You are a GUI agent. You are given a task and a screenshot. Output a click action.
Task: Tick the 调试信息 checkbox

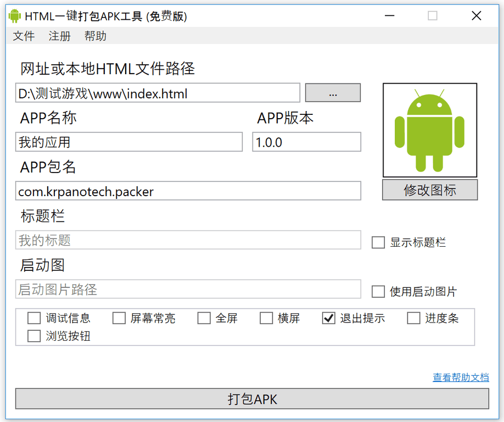[34, 318]
